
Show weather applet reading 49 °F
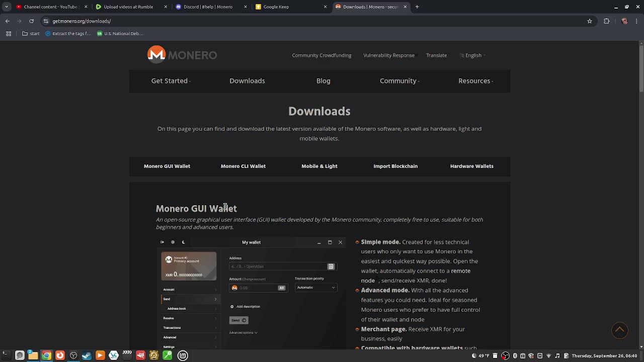[480, 355]
